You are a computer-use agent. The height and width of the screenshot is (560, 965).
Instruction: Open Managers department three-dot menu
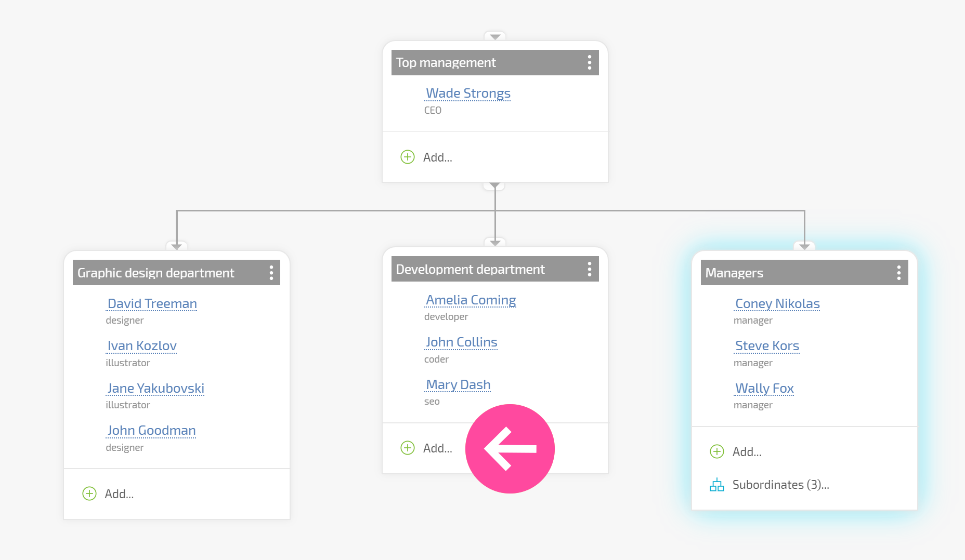click(x=898, y=273)
